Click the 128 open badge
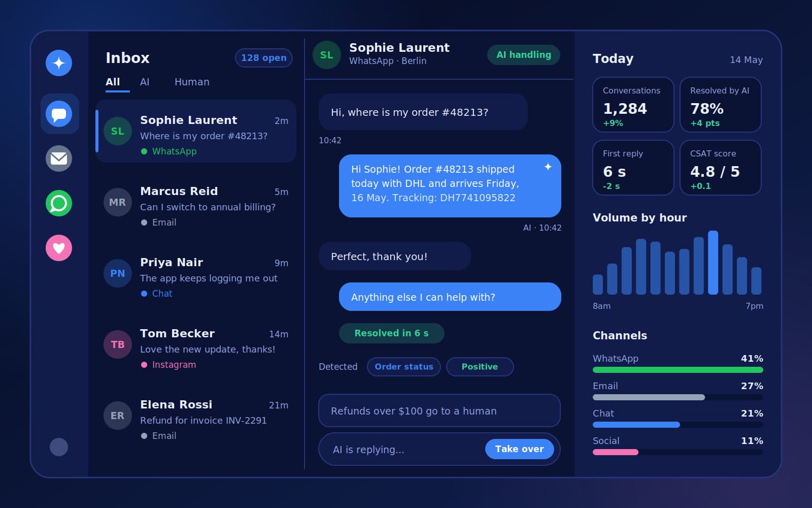 point(264,58)
